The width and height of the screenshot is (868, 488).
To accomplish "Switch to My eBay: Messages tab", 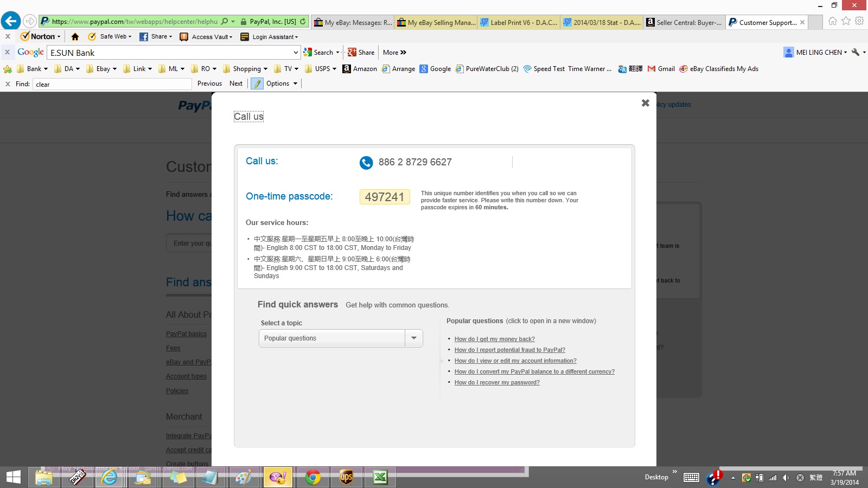I will point(353,22).
